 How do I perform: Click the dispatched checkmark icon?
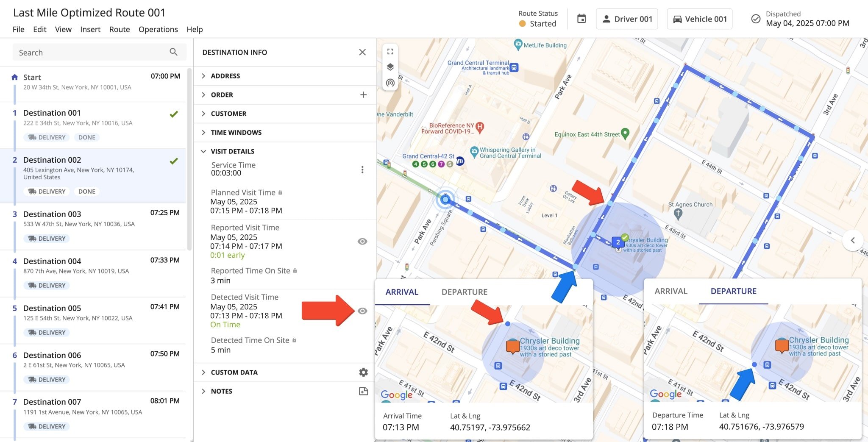[755, 19]
